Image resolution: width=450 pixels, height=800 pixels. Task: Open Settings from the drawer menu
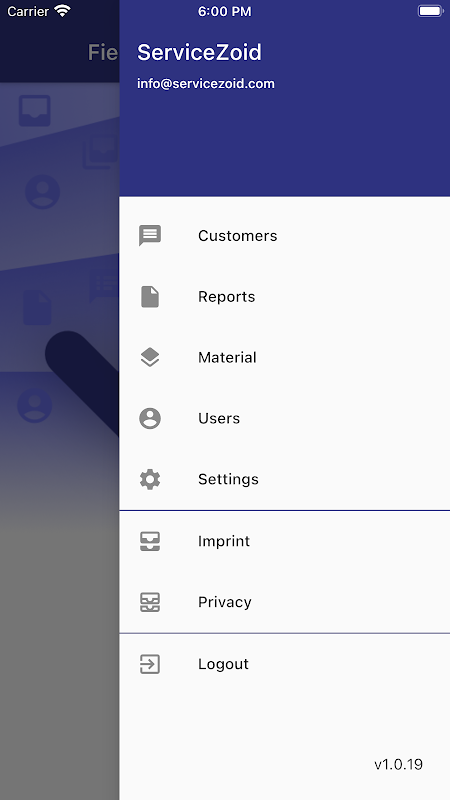click(x=285, y=480)
